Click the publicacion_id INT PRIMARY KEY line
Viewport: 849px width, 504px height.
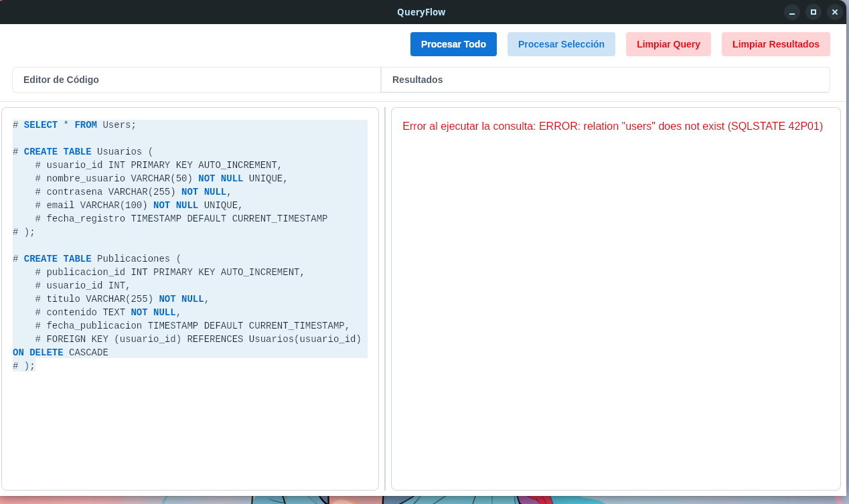[170, 272]
